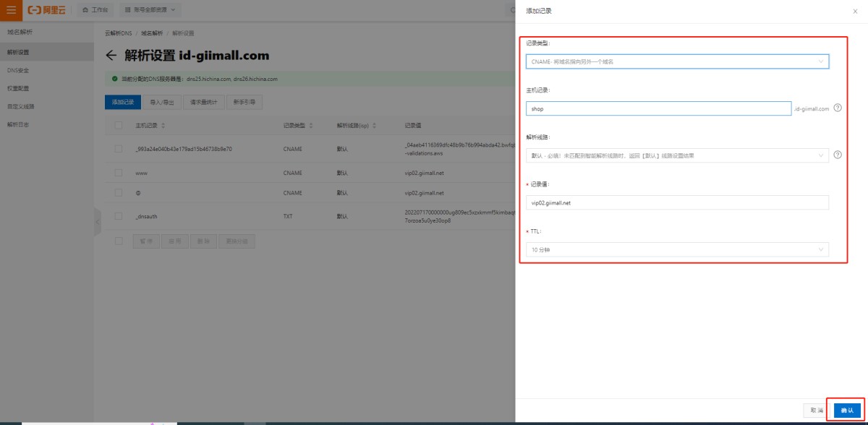Click the 记录值 input containing vip02.giimall.net

click(x=677, y=203)
